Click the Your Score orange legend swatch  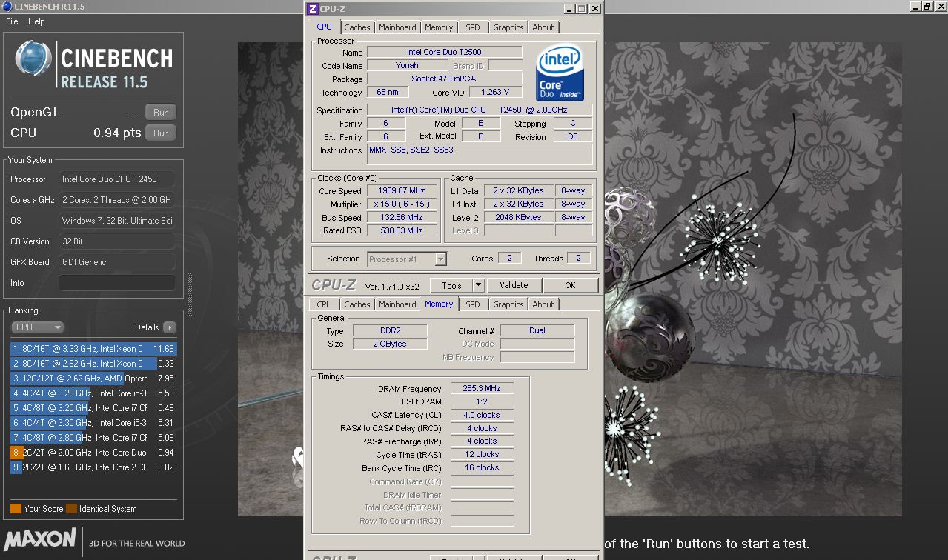[16, 509]
